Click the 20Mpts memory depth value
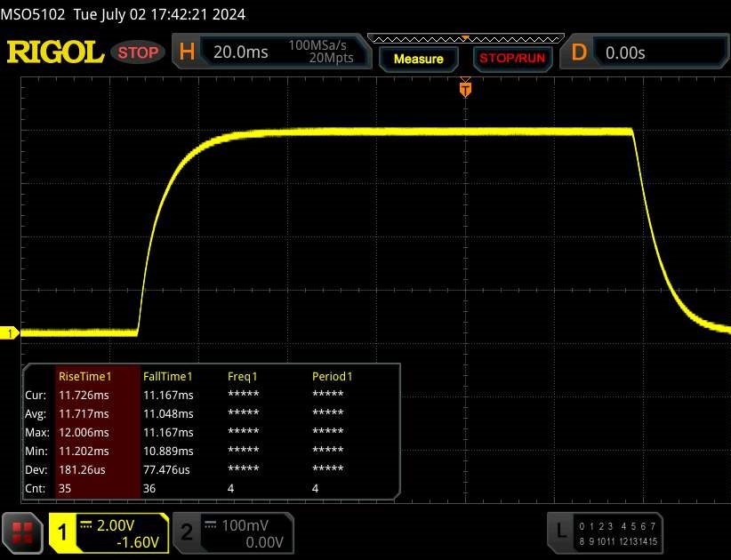Screen dimensions: 731x560 click(331, 58)
